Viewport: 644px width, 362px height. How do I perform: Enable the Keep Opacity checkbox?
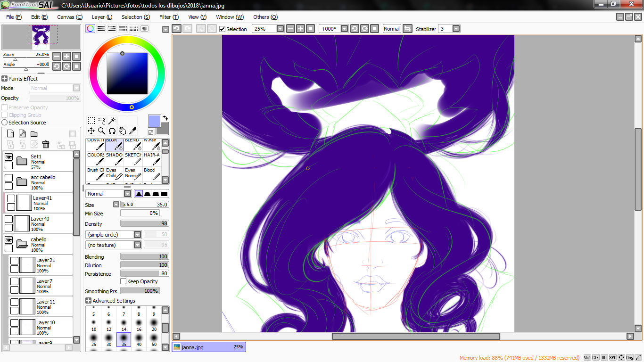(124, 281)
